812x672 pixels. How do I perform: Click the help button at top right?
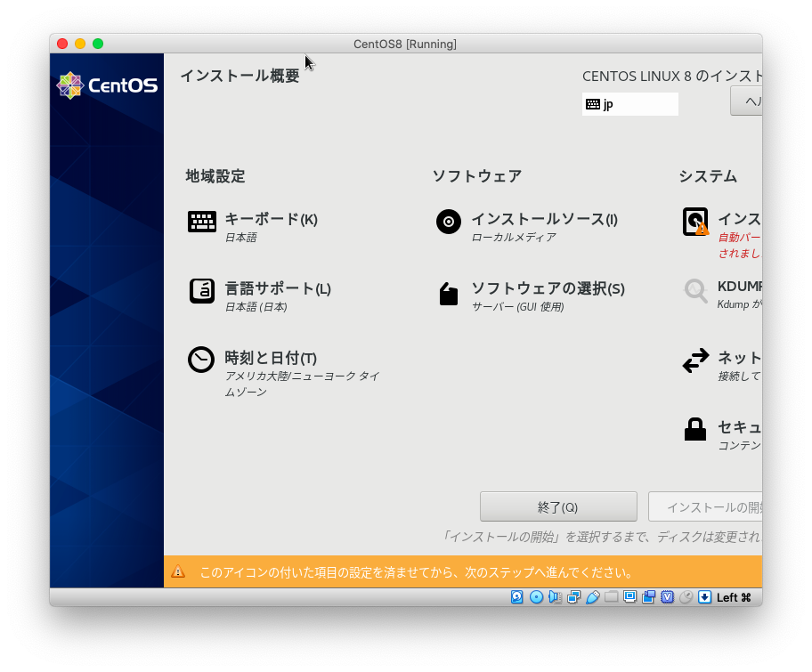point(746,101)
